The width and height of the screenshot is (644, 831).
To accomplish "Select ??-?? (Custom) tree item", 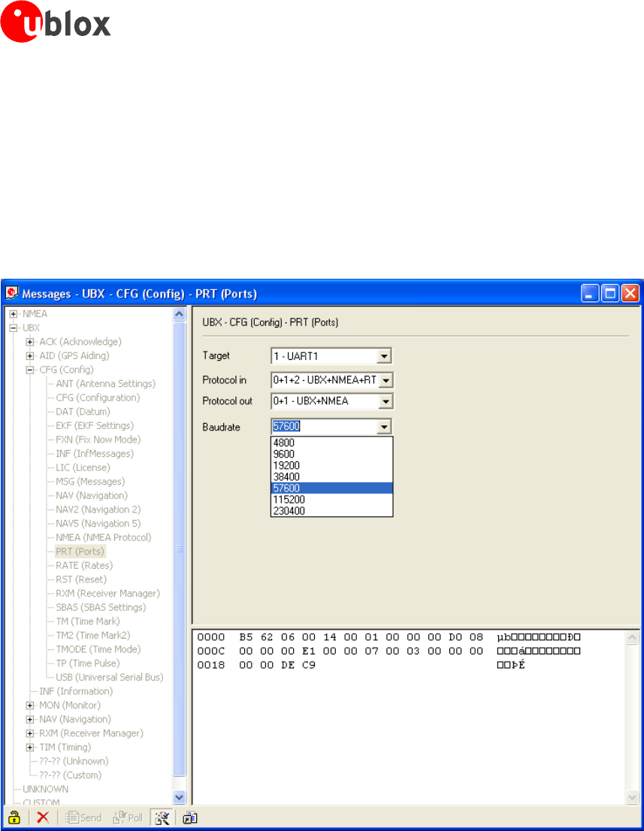I will coord(70,775).
